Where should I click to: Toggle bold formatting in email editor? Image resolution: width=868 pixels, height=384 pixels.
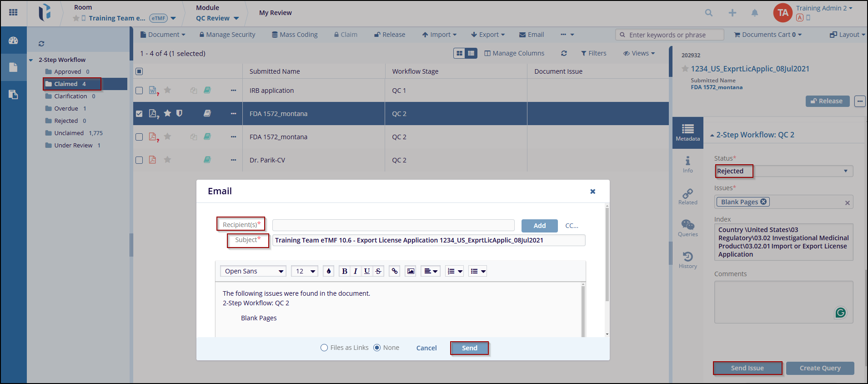coord(344,271)
